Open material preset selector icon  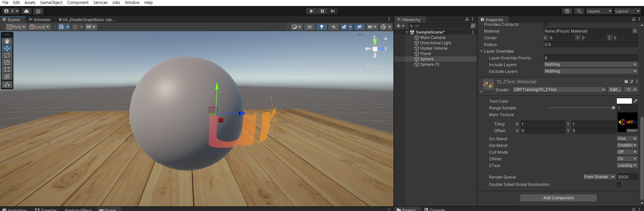(x=632, y=82)
